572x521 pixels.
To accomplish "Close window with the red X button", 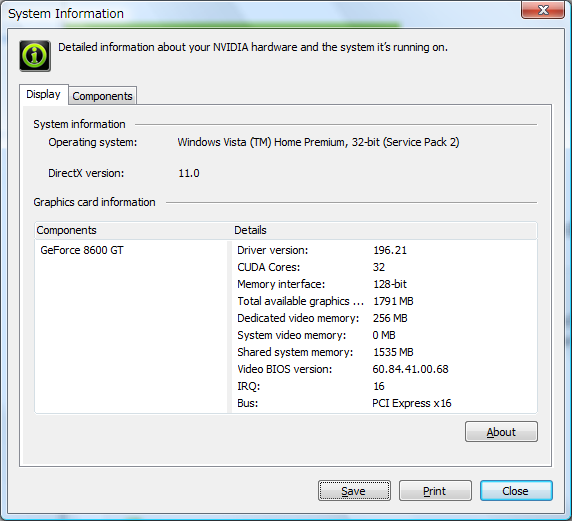I will coord(543,9).
